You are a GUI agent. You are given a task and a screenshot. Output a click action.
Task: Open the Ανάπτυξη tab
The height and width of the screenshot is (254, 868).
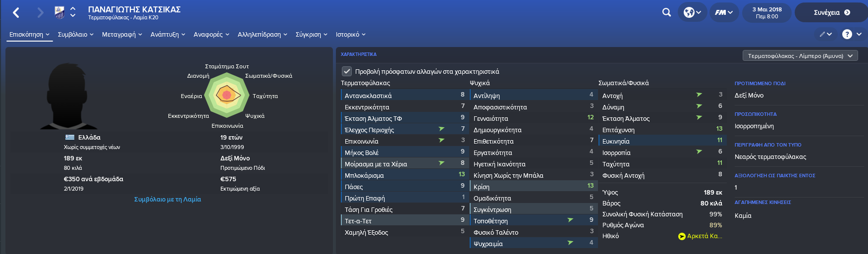(x=168, y=34)
